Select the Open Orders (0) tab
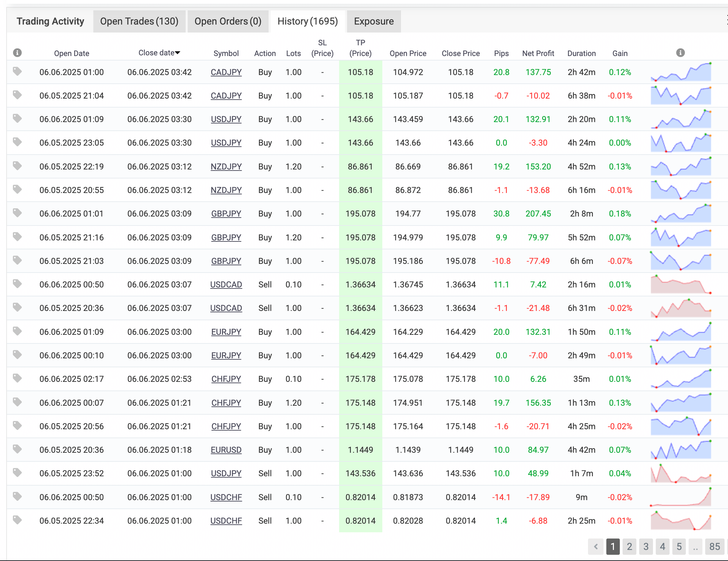728x561 pixels. [x=228, y=21]
